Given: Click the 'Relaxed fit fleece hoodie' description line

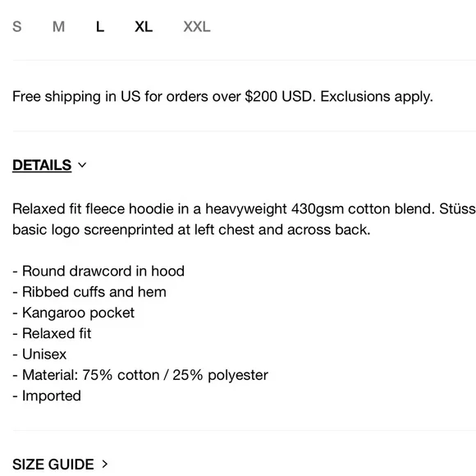Looking at the screenshot, I should [x=244, y=208].
